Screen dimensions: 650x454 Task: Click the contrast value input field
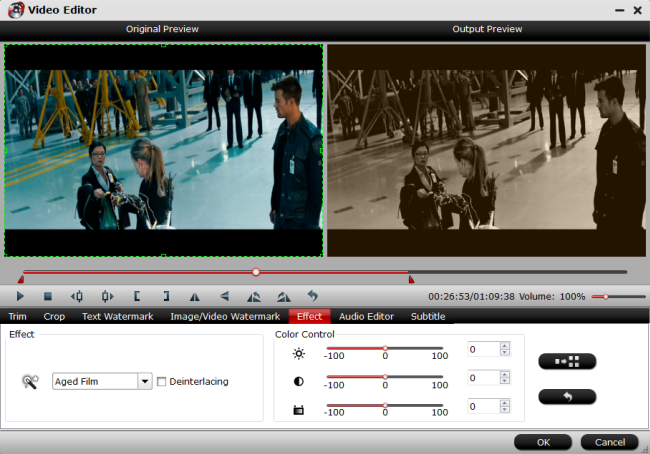(x=482, y=378)
